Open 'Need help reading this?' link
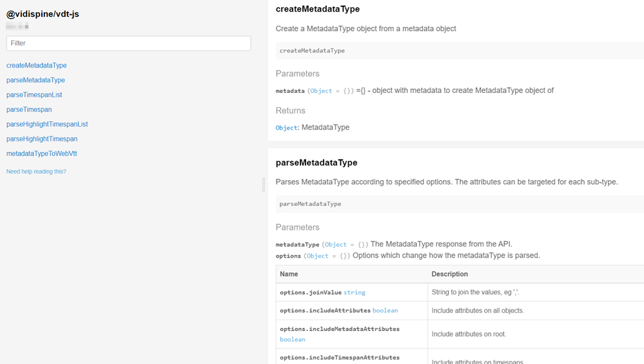The height and width of the screenshot is (364, 644). tap(36, 172)
